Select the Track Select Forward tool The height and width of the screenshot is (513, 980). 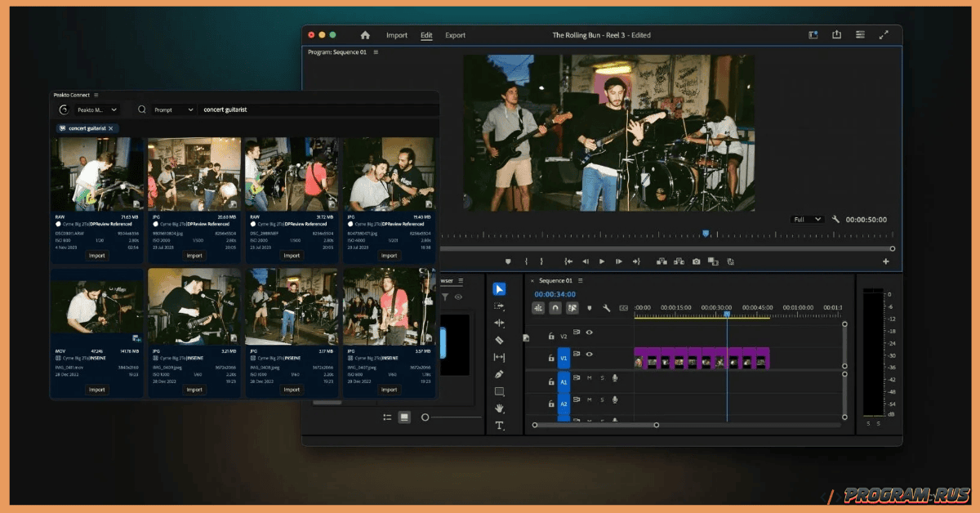coord(501,306)
